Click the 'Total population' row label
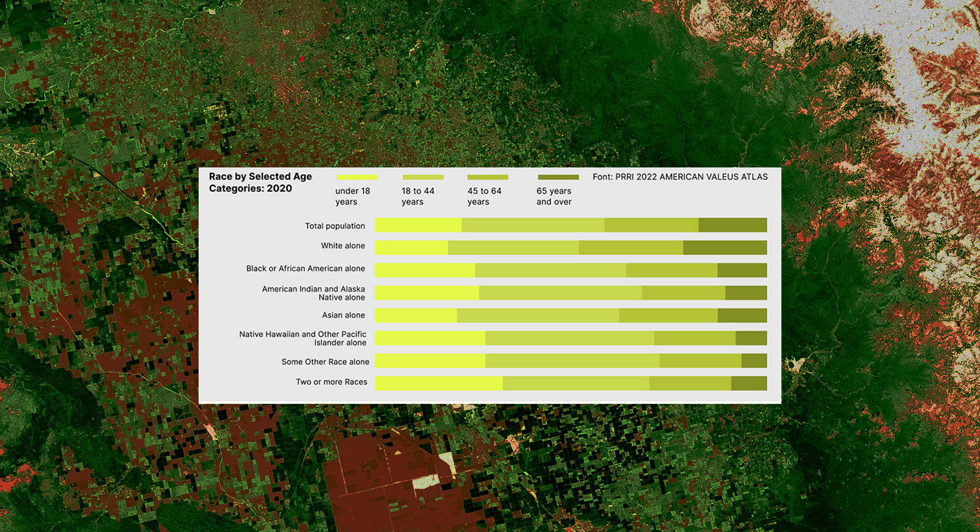The width and height of the screenshot is (980, 532). point(335,226)
